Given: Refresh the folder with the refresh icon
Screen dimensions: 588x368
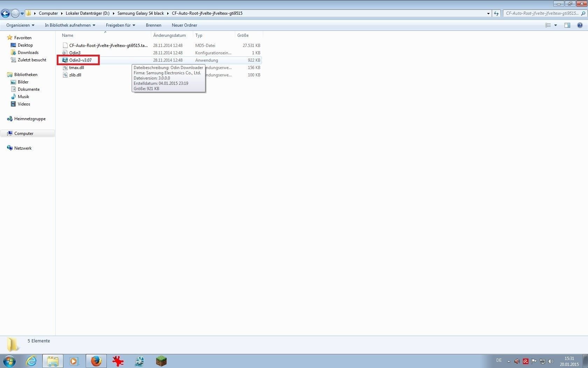Looking at the screenshot, I should [x=496, y=13].
